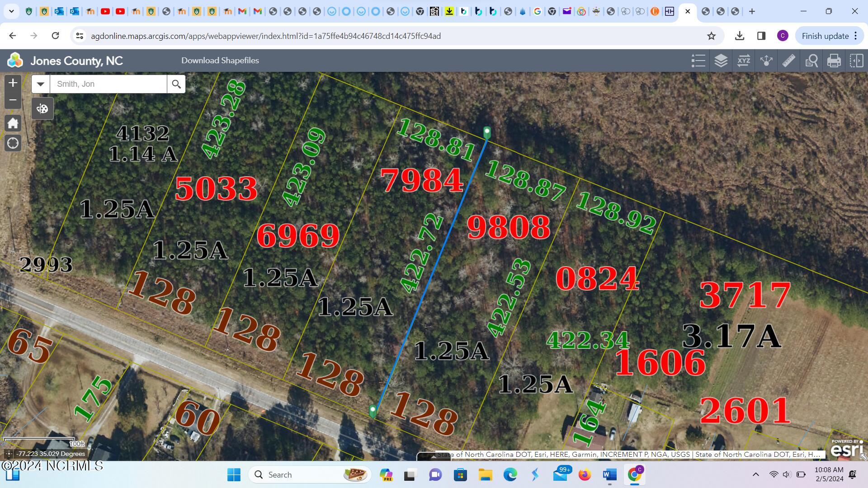868x488 pixels.
Task: Click parcel label 0824 on map
Action: [597, 278]
